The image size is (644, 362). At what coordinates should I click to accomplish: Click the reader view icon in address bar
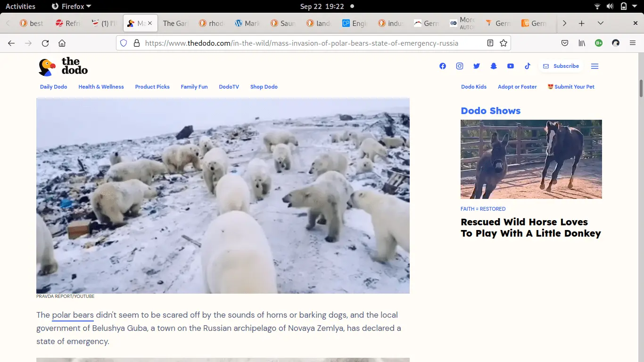(x=489, y=43)
